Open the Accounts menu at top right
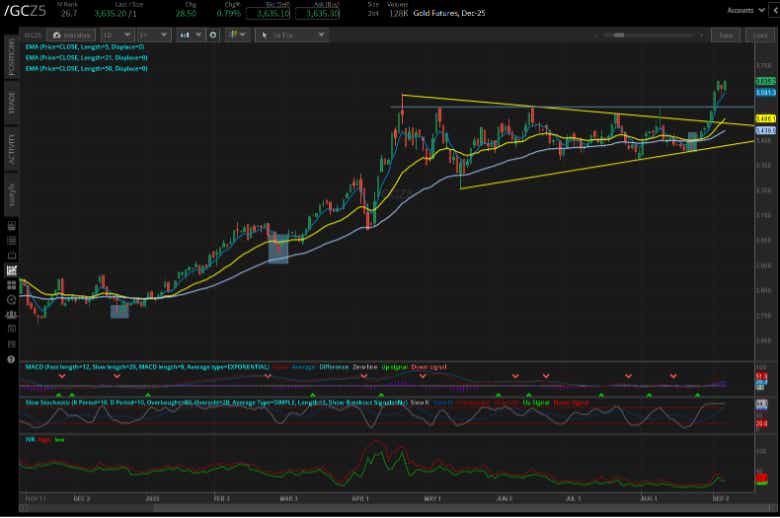780x518 pixels. click(x=744, y=12)
